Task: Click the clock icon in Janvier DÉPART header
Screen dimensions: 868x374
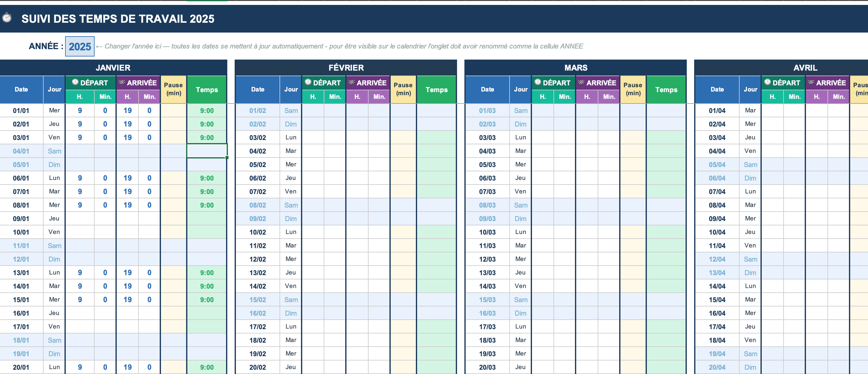Action: [x=75, y=82]
